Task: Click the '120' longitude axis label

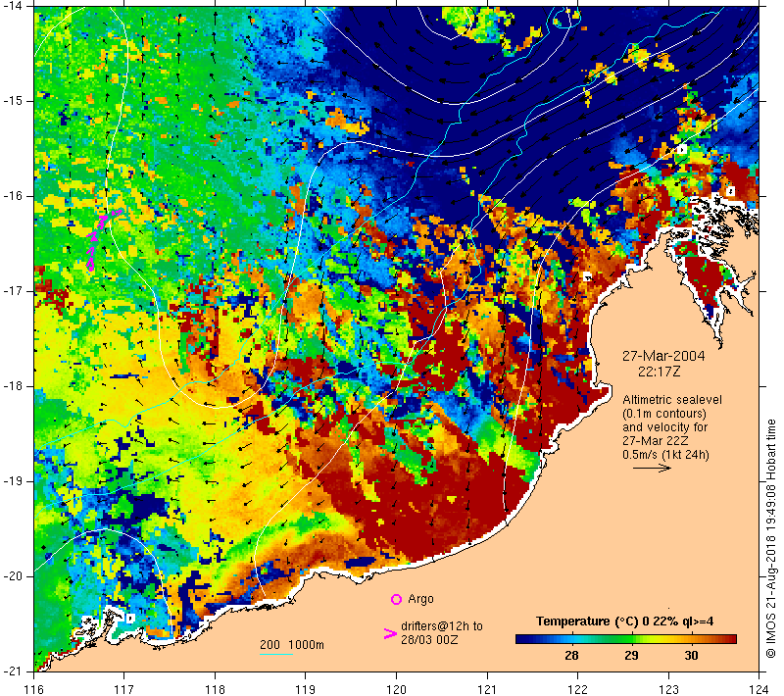Action: [397, 689]
